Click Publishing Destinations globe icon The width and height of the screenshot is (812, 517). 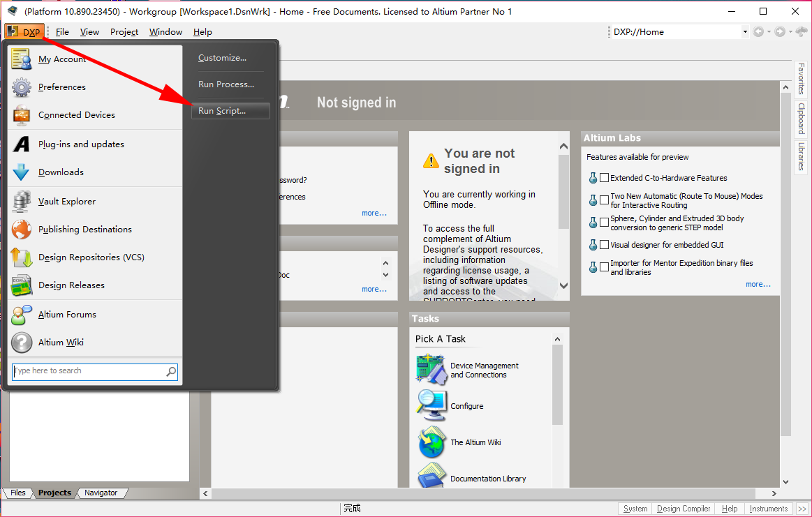pyautogui.click(x=21, y=230)
